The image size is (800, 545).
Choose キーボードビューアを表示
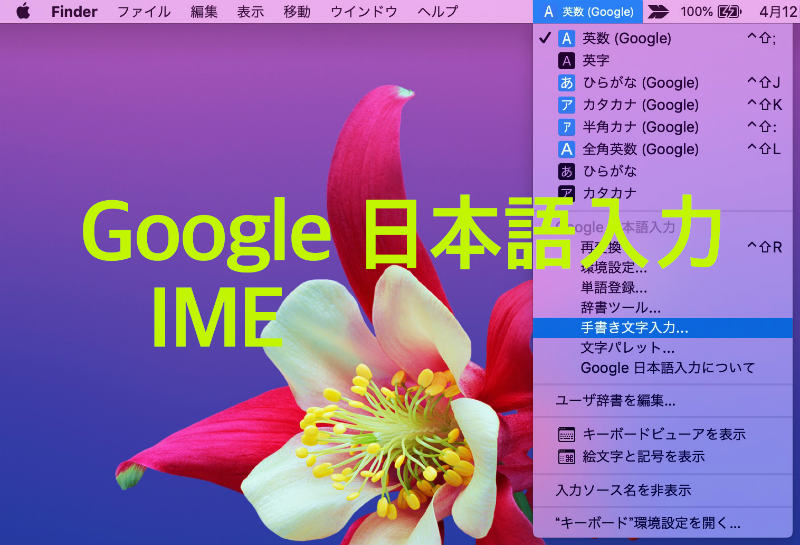[x=663, y=434]
